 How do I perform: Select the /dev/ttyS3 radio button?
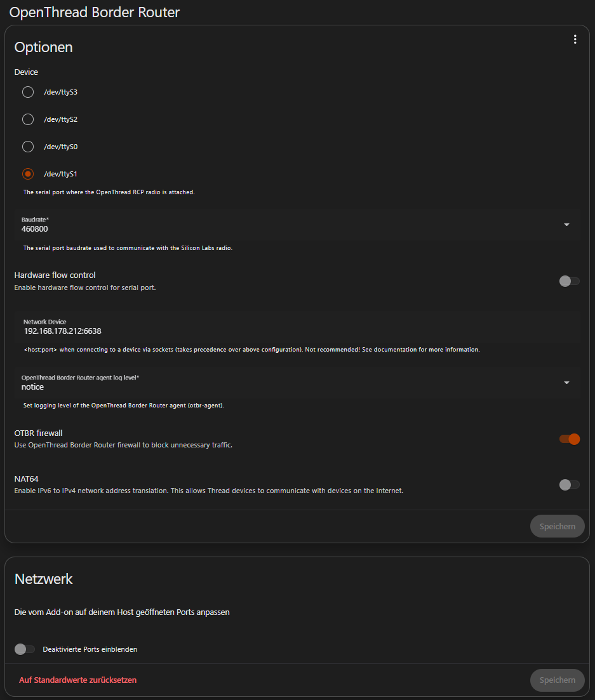point(28,92)
